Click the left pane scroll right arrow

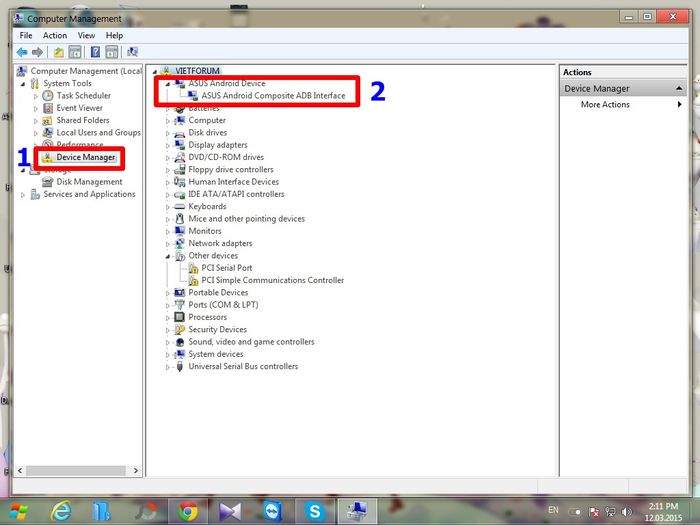(136, 471)
